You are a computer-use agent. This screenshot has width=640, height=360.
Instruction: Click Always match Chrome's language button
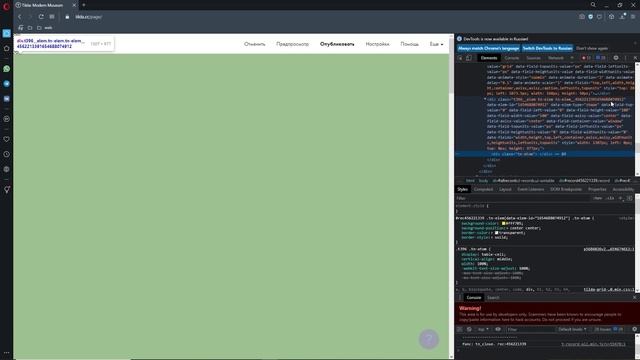(489, 48)
